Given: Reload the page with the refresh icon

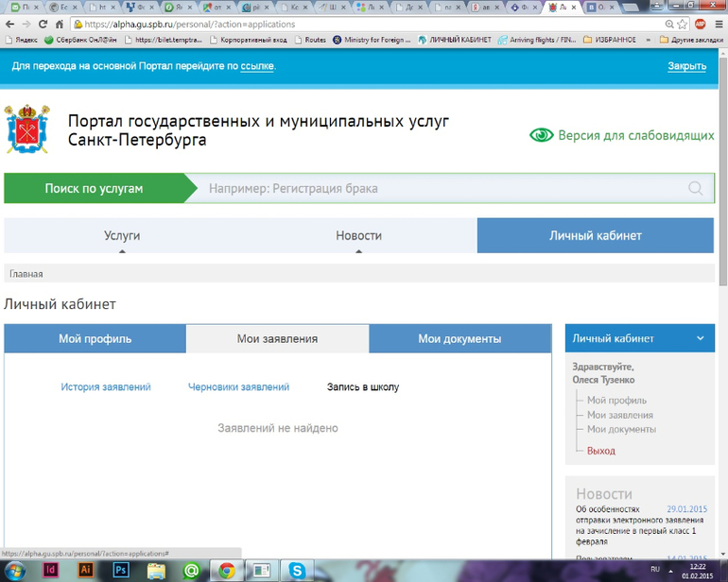Looking at the screenshot, I should click(43, 25).
